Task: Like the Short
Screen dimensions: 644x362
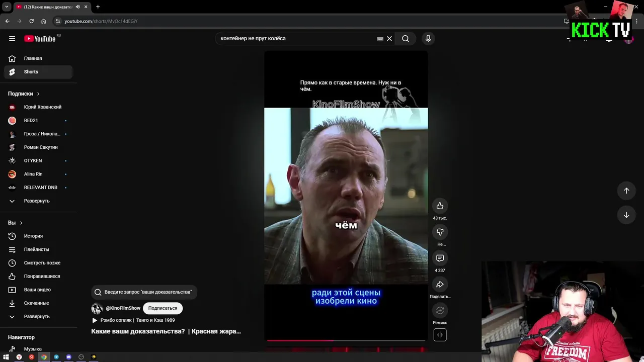Action: coord(440,206)
